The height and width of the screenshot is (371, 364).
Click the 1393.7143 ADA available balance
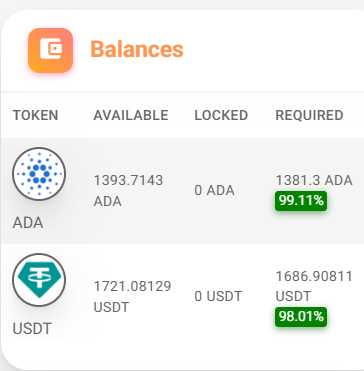128,191
